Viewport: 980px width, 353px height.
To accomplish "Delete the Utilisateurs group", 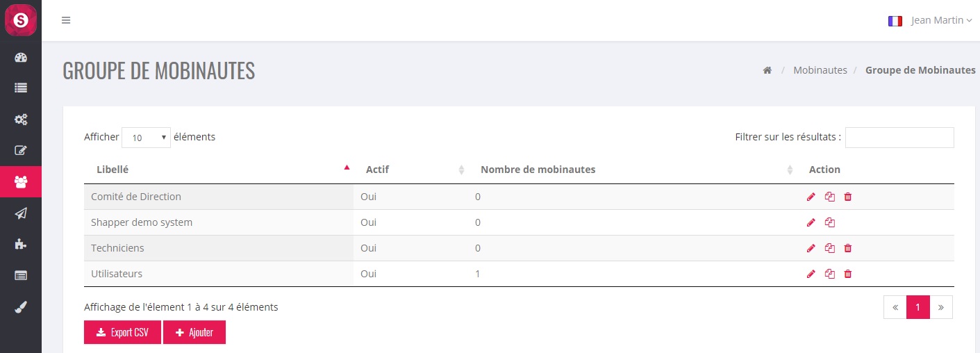I will coord(848,274).
